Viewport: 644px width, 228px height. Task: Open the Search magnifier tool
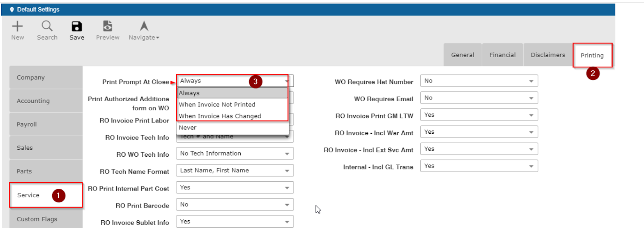[47, 27]
